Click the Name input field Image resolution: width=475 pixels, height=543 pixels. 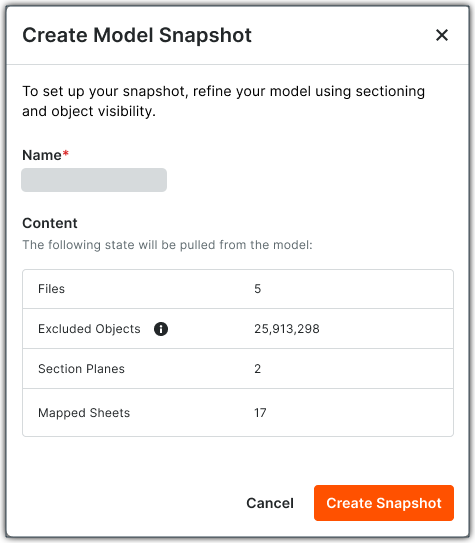(94, 180)
